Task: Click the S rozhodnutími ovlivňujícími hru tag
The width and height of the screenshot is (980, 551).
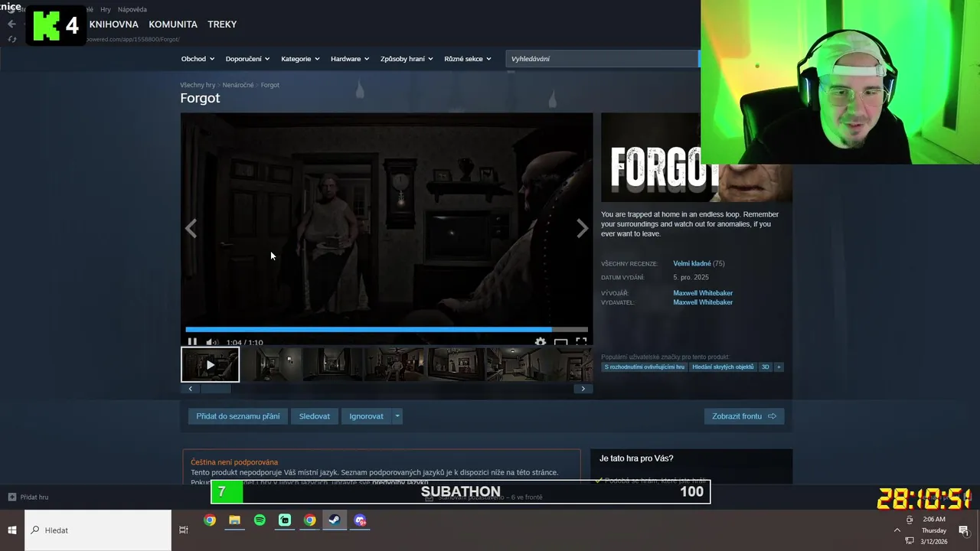Action: pyautogui.click(x=644, y=367)
